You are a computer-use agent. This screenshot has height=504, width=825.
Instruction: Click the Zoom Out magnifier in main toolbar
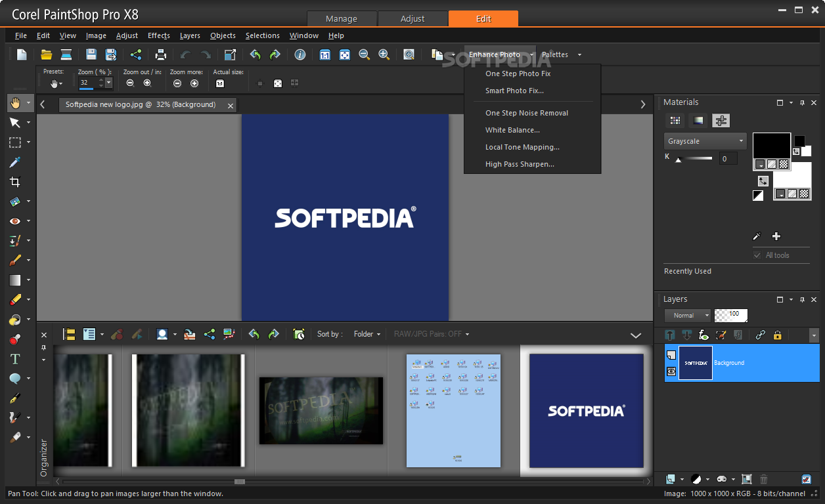[x=364, y=54]
